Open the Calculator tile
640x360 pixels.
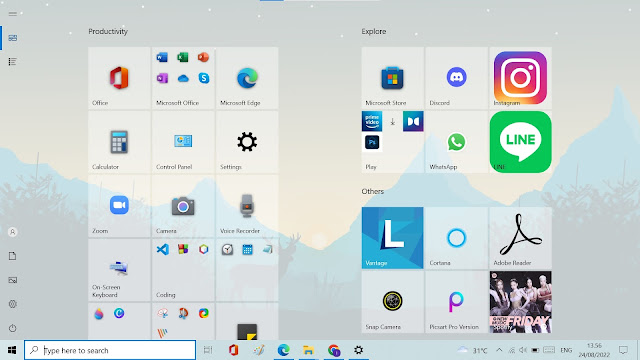[119, 142]
